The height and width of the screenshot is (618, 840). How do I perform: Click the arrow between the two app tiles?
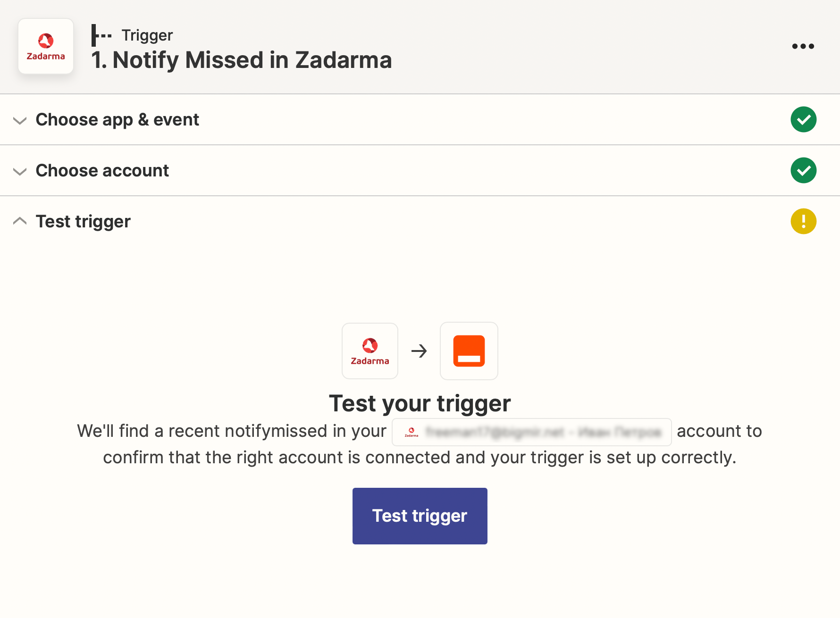click(x=419, y=351)
